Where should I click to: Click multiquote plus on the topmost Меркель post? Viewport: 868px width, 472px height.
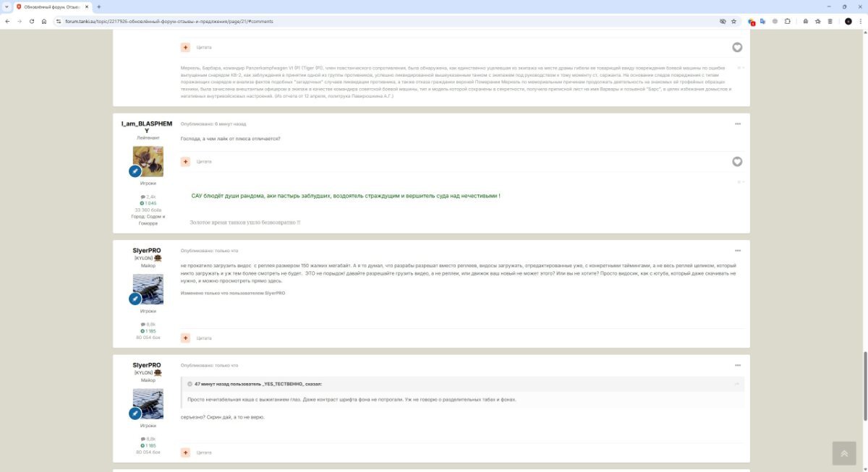pos(185,47)
